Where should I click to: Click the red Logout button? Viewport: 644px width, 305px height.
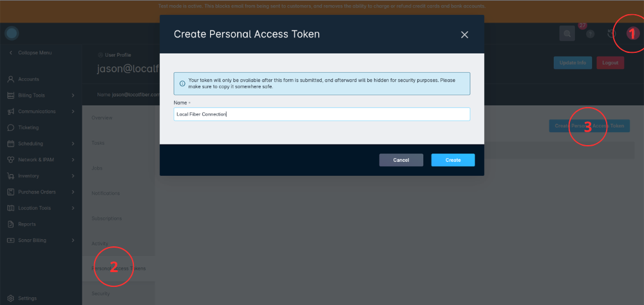610,63
